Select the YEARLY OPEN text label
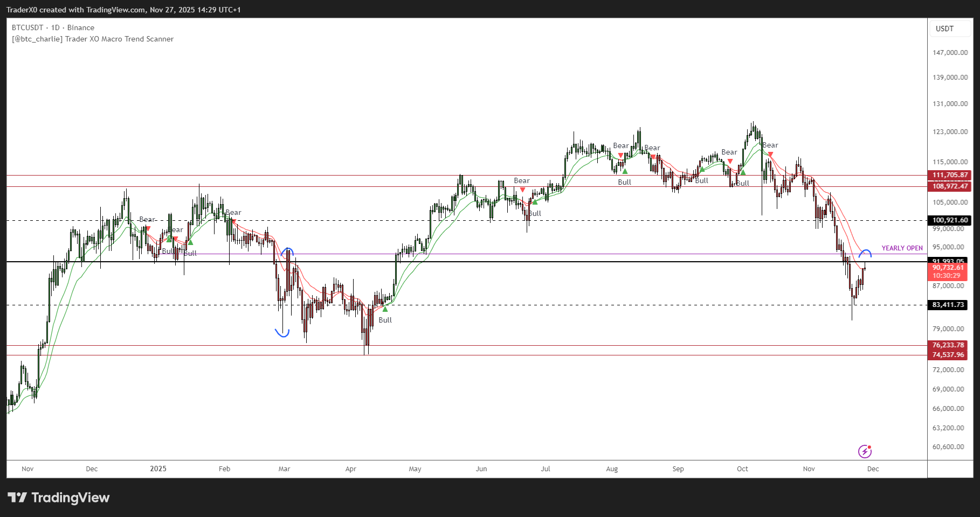 [x=902, y=248]
